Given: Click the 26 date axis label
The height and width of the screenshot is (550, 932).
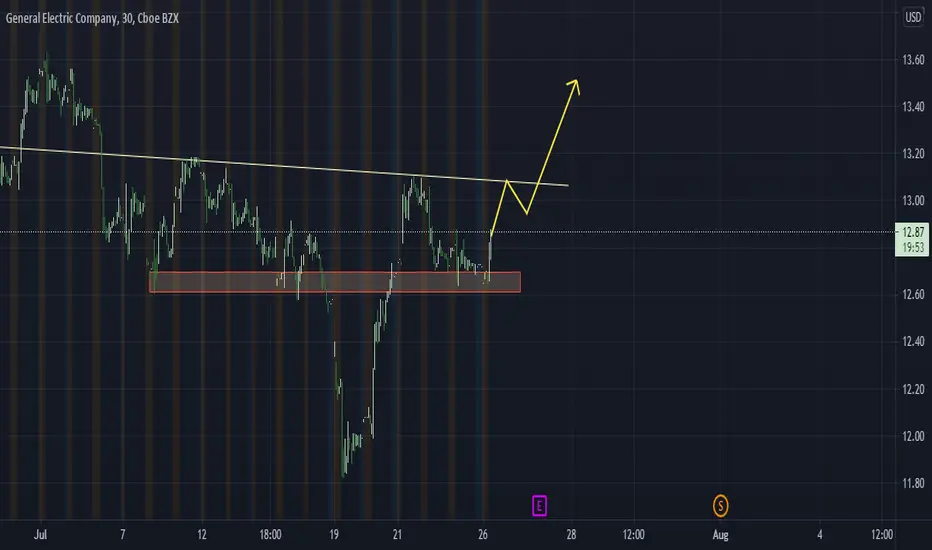Looking at the screenshot, I should (x=483, y=535).
